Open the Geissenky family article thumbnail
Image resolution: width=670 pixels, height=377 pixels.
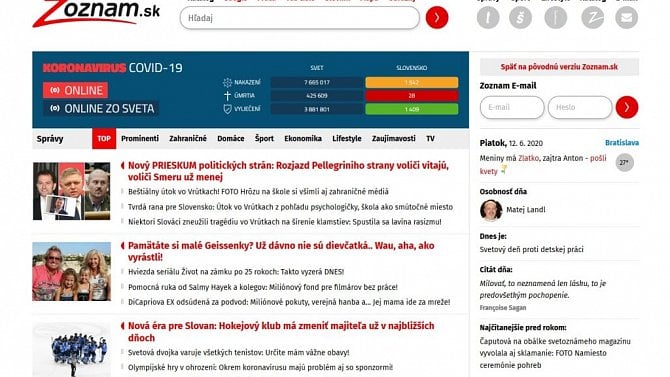click(71, 271)
